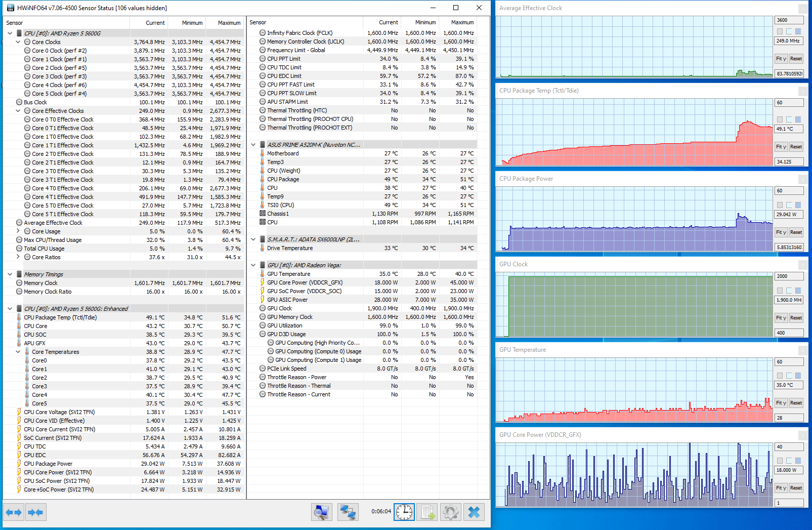Pick the gray swatch in GPU Clock graph
The height and width of the screenshot is (530, 812).
(x=780, y=291)
